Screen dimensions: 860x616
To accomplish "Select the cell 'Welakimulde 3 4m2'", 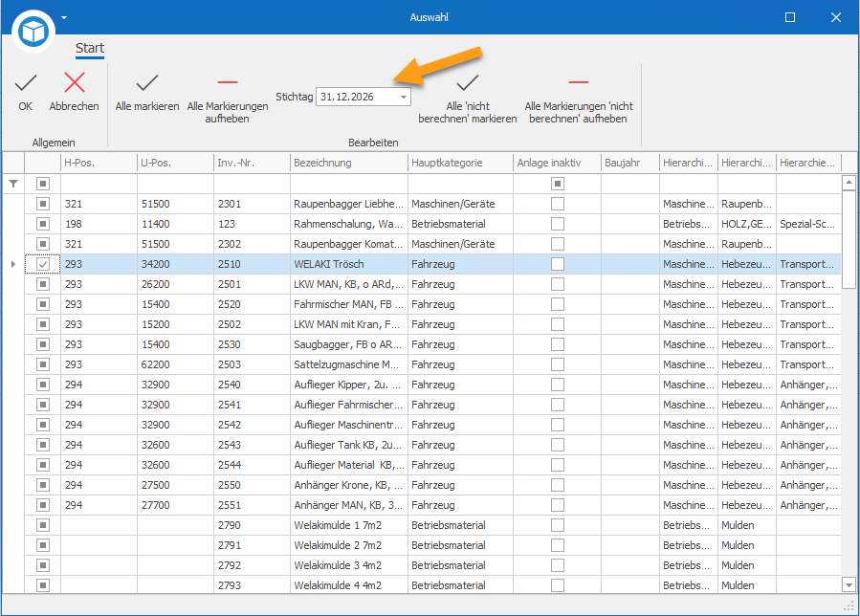I will (349, 565).
